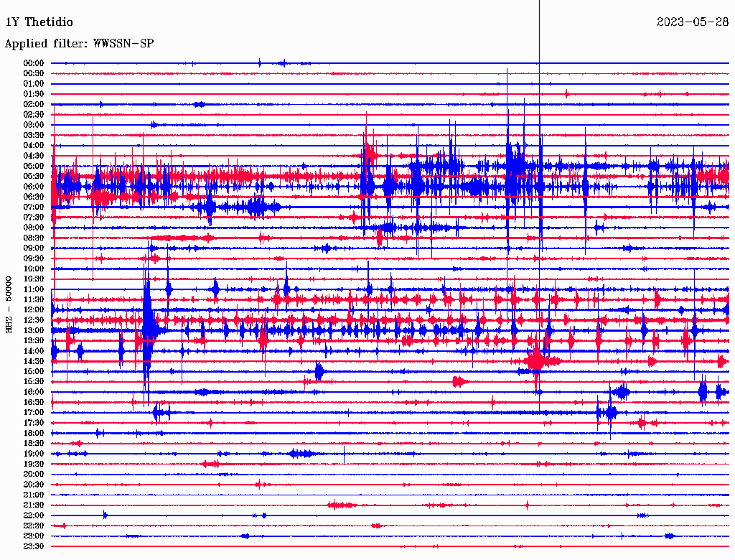This screenshot has width=735, height=560.
Task: Select the 00:00 time label
Action: tap(34, 63)
